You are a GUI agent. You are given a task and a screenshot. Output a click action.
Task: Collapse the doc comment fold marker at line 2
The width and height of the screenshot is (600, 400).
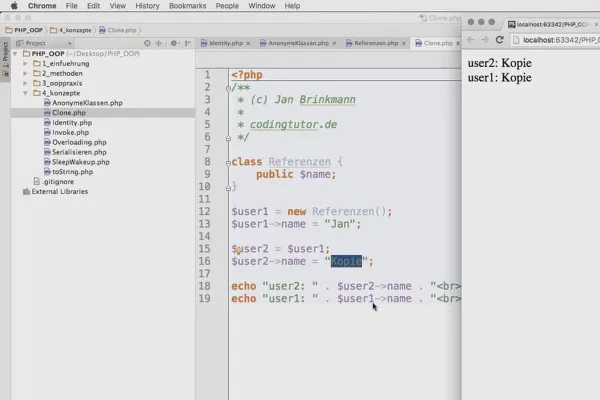coord(228,88)
